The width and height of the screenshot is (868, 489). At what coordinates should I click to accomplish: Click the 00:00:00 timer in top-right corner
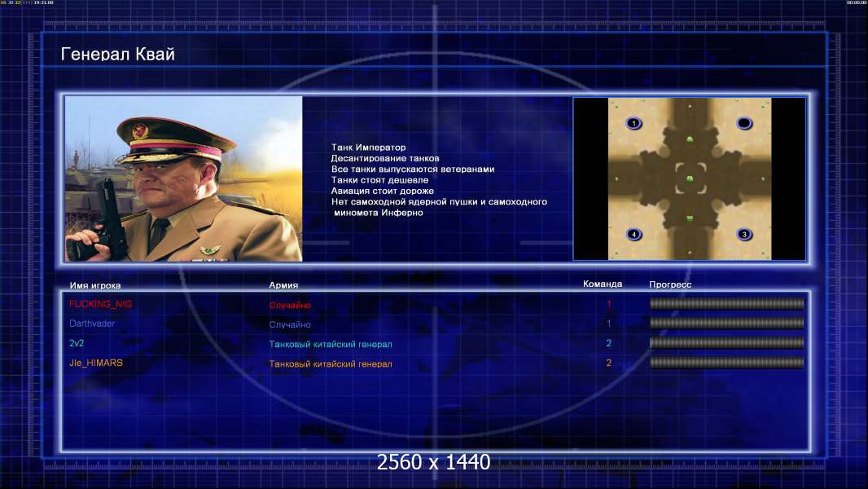click(x=857, y=2)
